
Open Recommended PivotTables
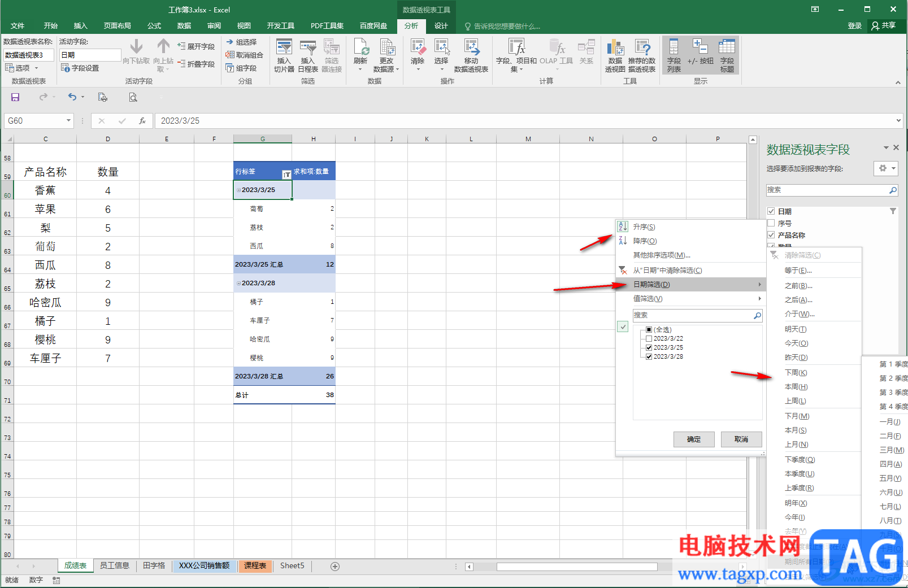point(642,55)
